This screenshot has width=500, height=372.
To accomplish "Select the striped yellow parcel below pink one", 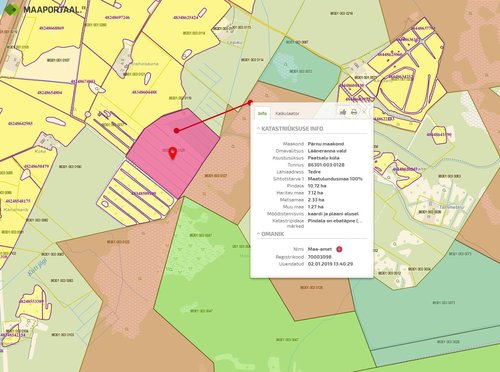I will tap(135, 193).
